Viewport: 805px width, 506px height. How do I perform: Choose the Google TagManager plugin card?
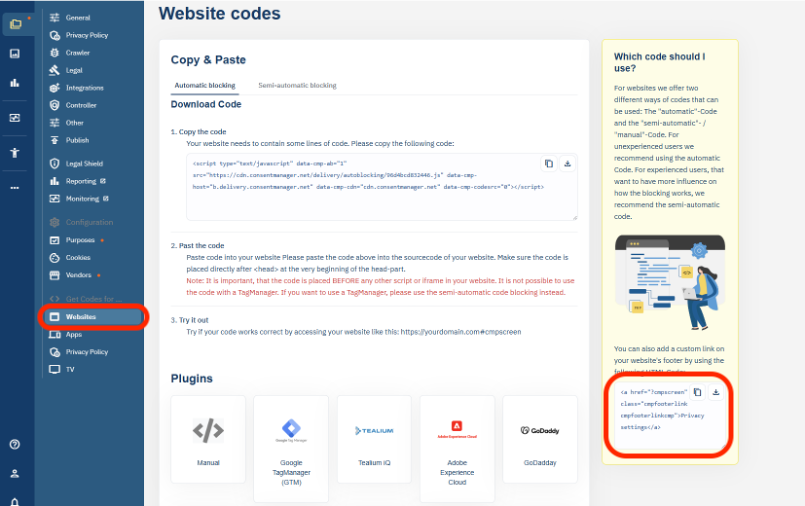[x=291, y=444]
